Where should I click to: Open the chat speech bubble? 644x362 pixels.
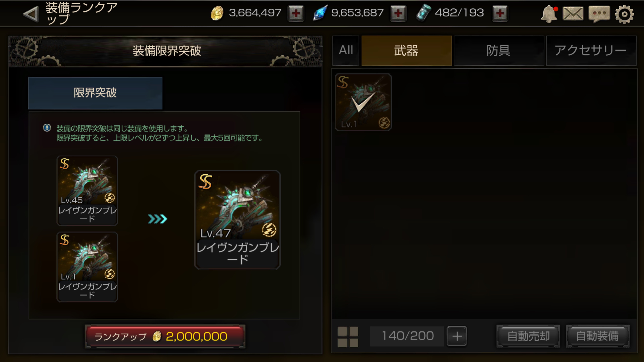(599, 14)
